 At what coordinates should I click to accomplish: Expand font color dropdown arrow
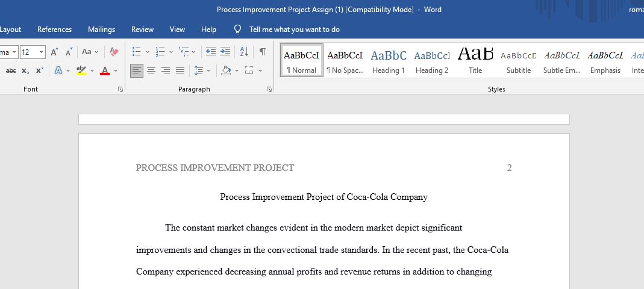pyautogui.click(x=116, y=70)
